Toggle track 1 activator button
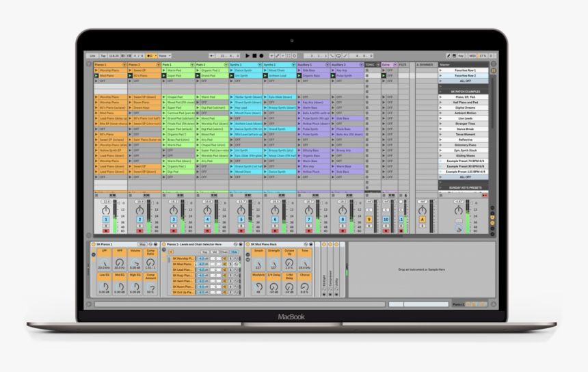Screen dimensions: 588x372 [106, 220]
